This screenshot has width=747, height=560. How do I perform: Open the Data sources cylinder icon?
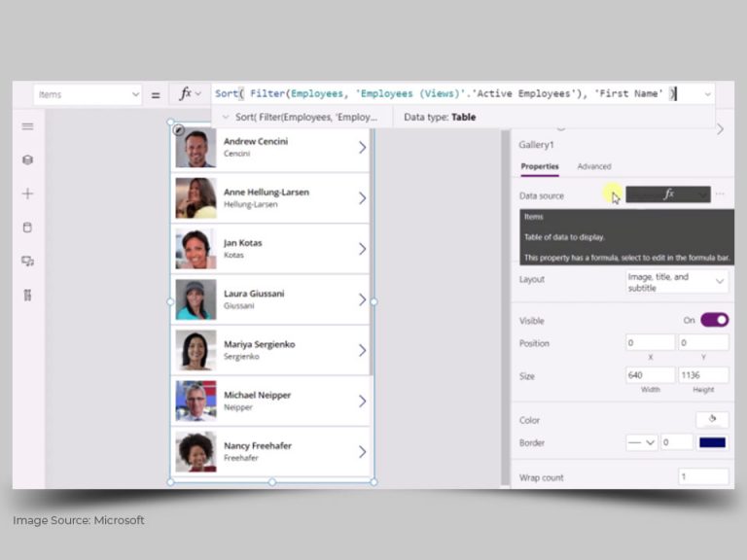(27, 227)
